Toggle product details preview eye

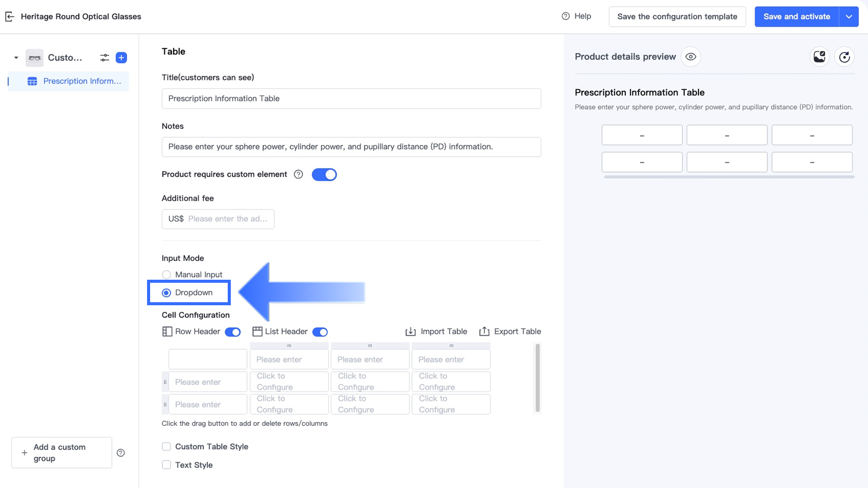point(691,57)
